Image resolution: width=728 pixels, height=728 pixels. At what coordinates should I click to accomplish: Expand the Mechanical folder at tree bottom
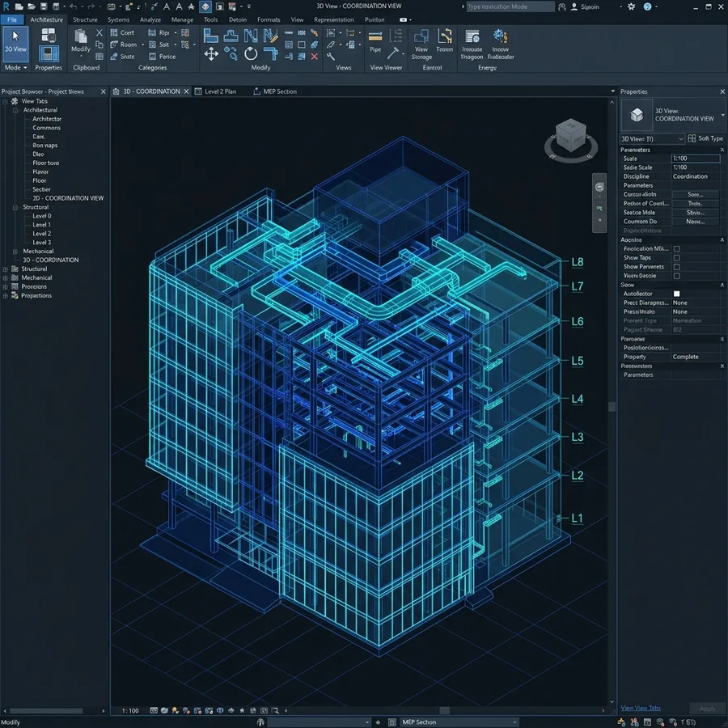pyautogui.click(x=6, y=278)
